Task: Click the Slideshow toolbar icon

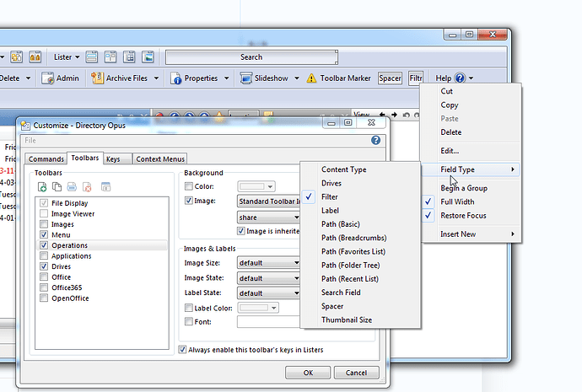Action: pos(246,78)
